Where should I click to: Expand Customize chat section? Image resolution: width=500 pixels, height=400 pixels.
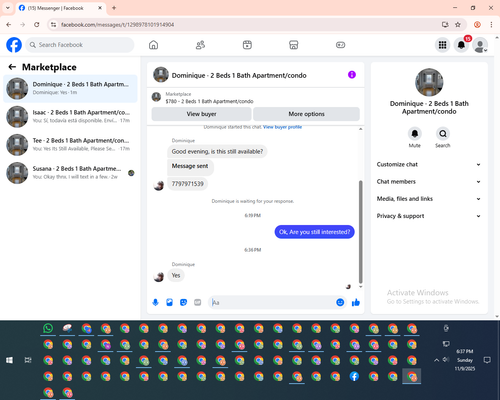pos(429,164)
